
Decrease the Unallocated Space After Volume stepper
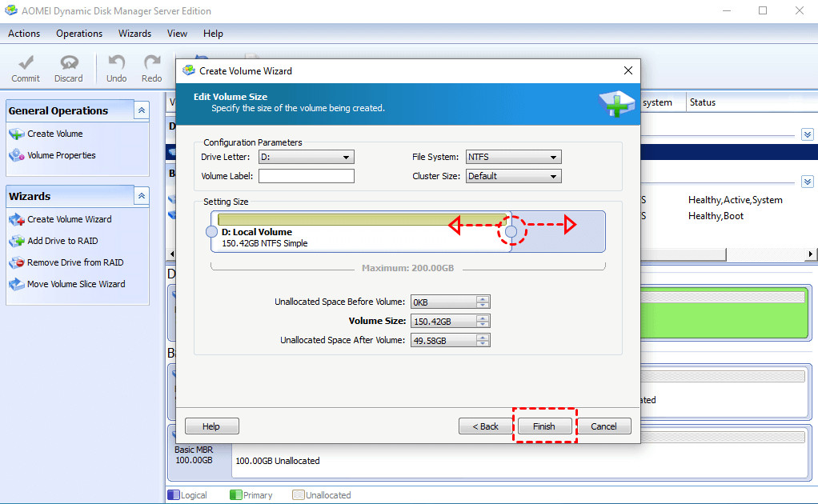point(483,344)
